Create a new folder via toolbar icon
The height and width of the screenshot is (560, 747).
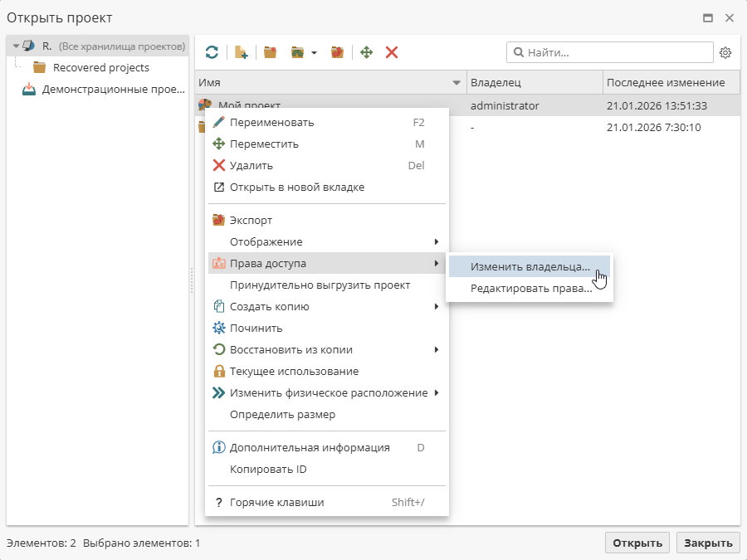pyautogui.click(x=270, y=52)
